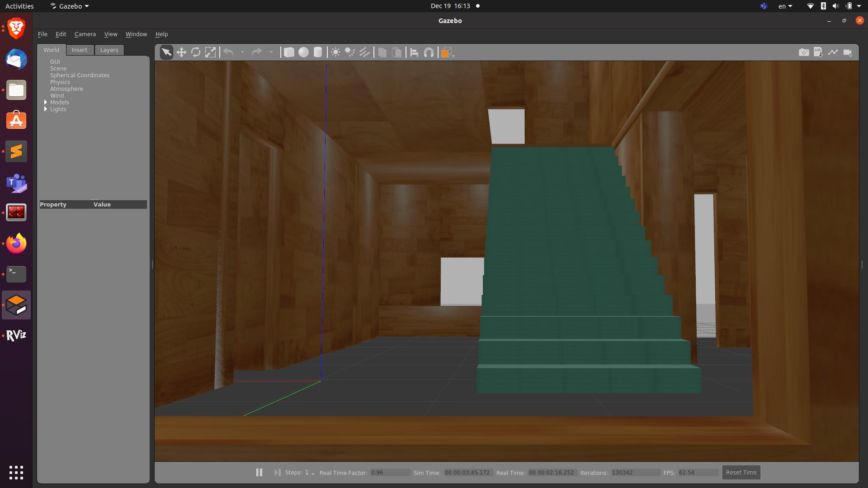868x488 pixels.
Task: Open the World tab panel
Action: 51,49
